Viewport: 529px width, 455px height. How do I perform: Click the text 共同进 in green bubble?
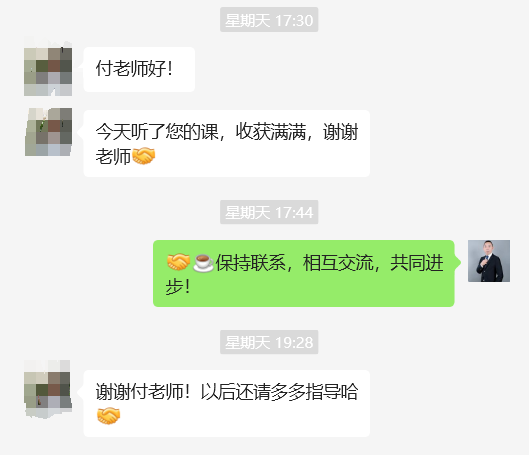(x=417, y=262)
